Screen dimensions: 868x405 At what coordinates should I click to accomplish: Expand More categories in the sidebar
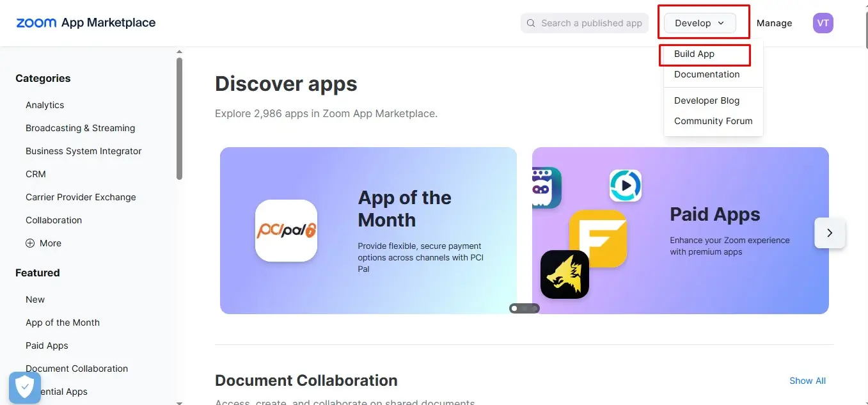point(43,243)
